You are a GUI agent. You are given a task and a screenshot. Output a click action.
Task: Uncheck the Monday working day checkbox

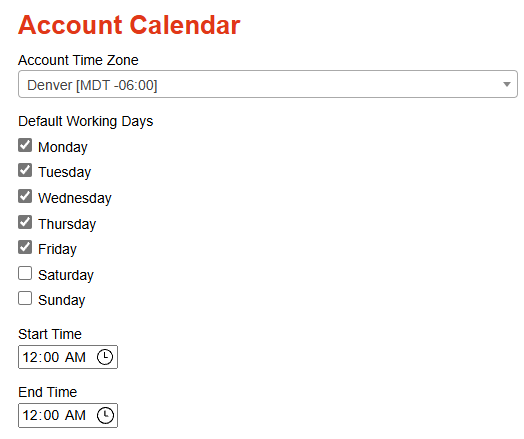[x=25, y=145]
